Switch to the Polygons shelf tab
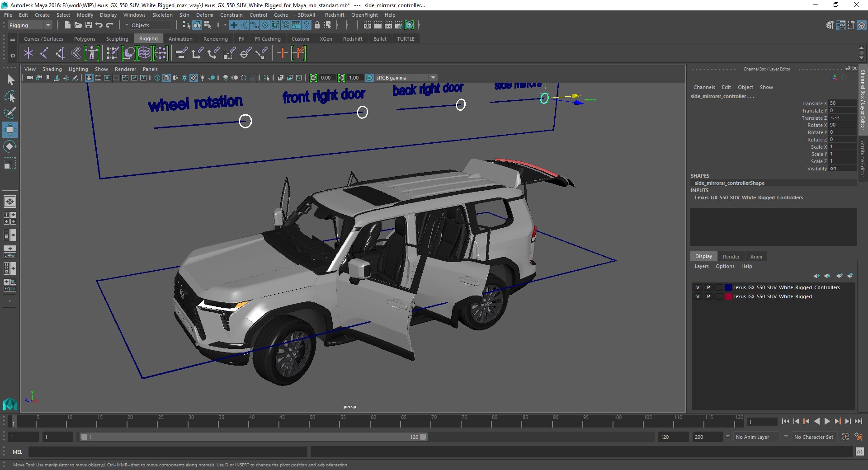Viewport: 868px width, 470px height. (85, 39)
